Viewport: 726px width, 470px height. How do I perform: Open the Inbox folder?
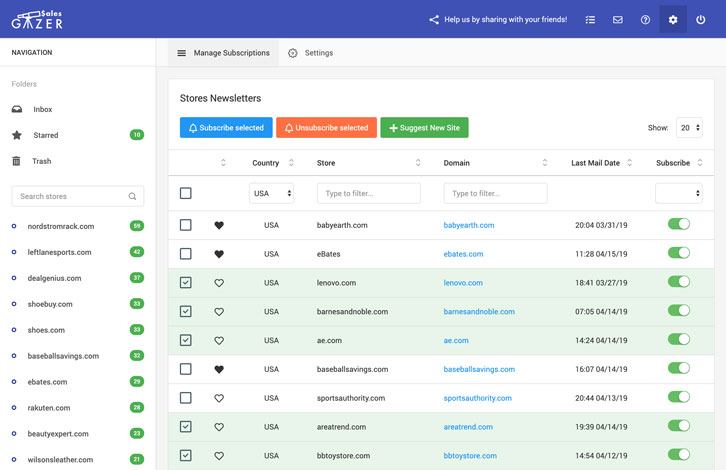[x=43, y=109]
